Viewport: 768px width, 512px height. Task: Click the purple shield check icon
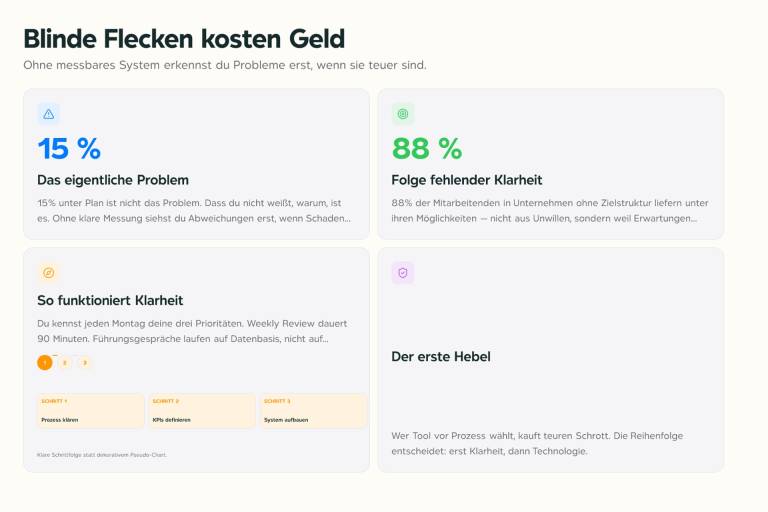click(x=403, y=273)
